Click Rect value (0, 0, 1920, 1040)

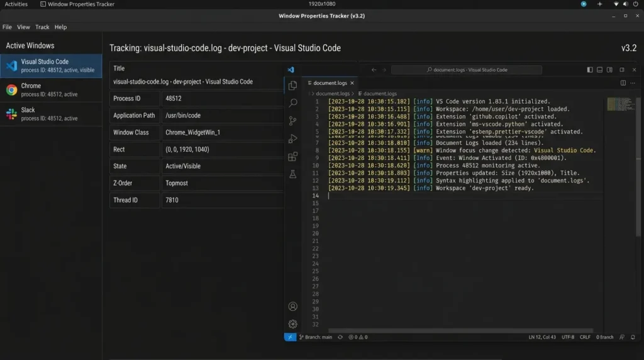coord(223,149)
